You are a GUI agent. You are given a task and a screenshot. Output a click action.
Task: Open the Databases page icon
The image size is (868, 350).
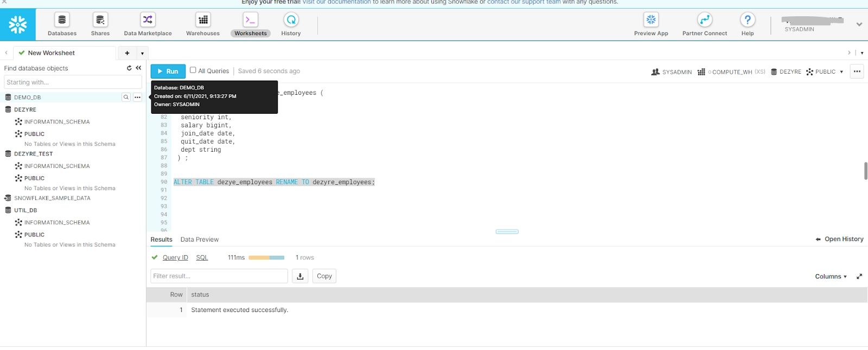[x=62, y=21]
